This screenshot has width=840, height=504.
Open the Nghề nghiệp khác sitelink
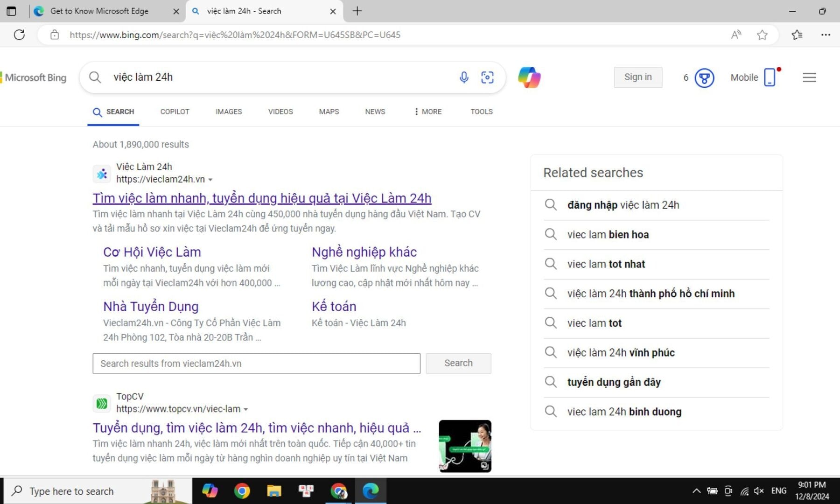click(x=364, y=252)
